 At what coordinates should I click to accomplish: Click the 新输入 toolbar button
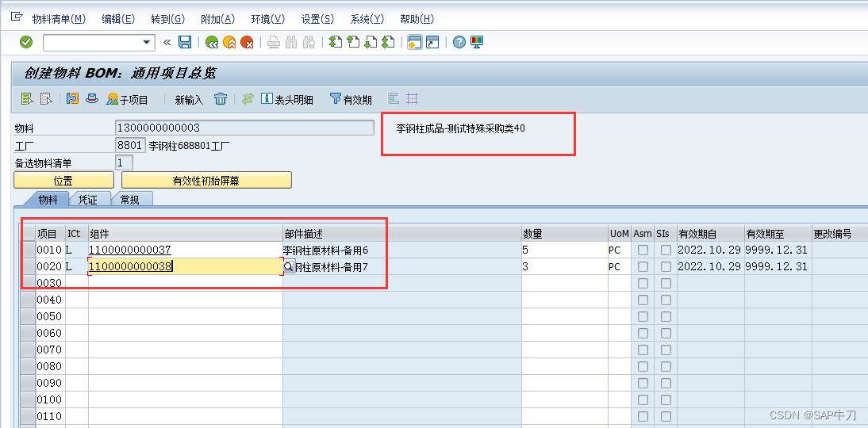pyautogui.click(x=190, y=100)
